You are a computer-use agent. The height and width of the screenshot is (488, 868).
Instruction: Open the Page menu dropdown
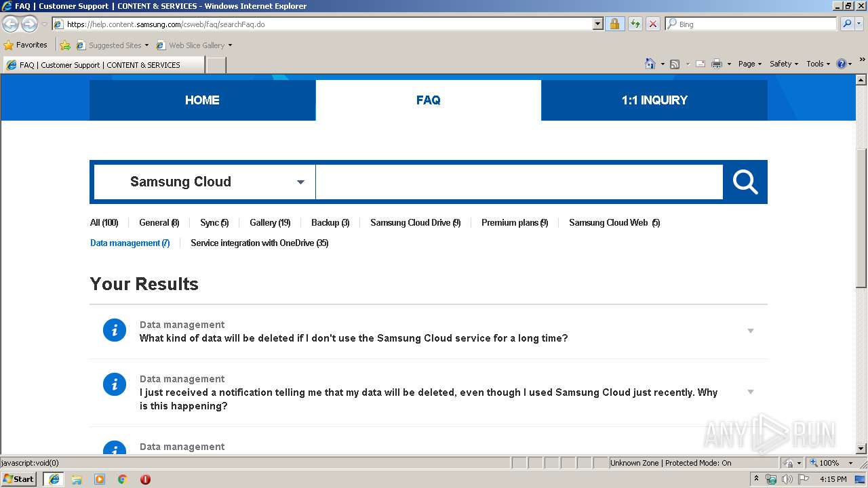click(x=749, y=64)
